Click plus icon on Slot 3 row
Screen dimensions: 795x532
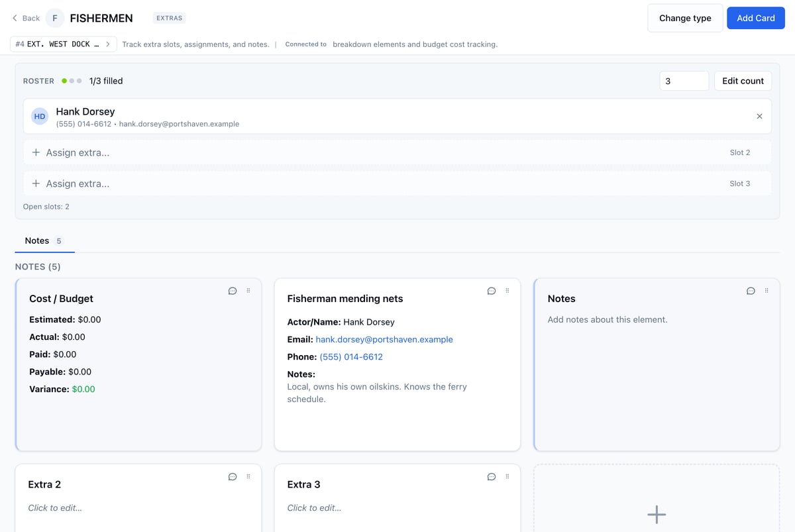pyautogui.click(x=36, y=184)
